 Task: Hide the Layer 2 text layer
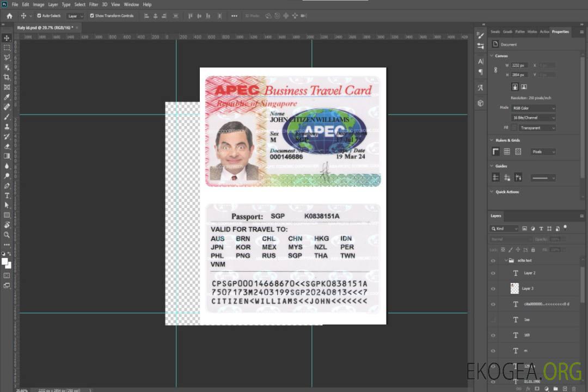coord(493,273)
